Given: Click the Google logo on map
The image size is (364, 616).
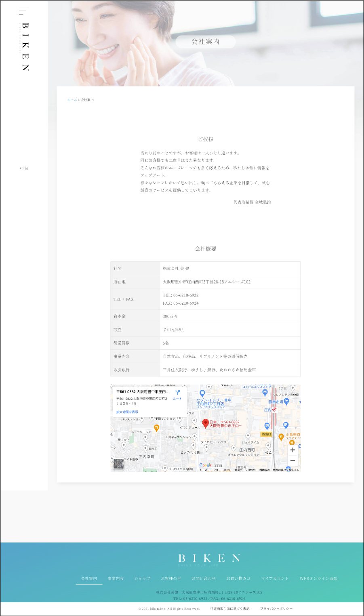Looking at the screenshot, I should pyautogui.click(x=206, y=465).
